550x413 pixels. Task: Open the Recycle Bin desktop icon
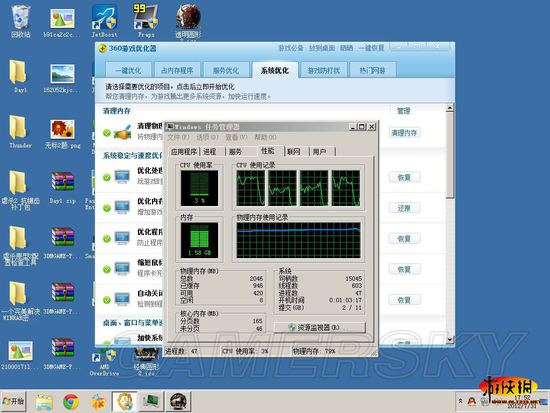21,21
